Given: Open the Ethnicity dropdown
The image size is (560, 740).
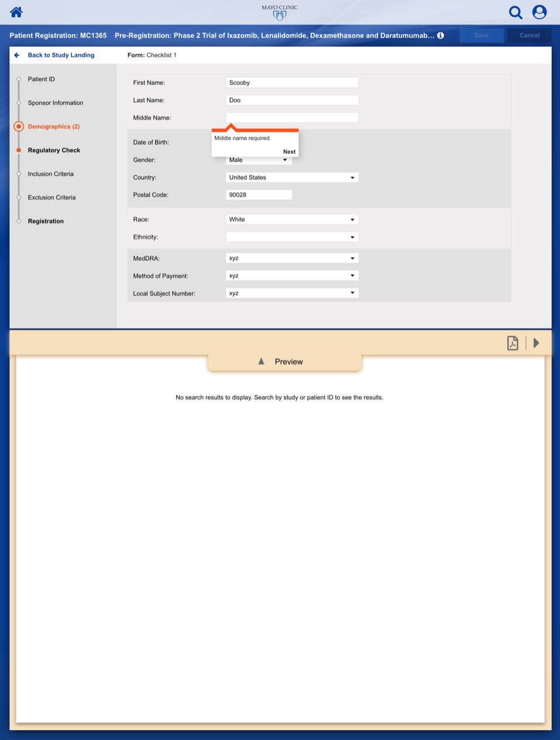Looking at the screenshot, I should (x=292, y=237).
